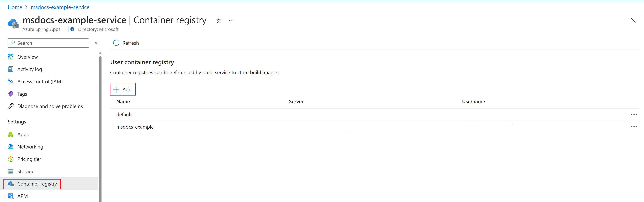The image size is (644, 202).
Task: Follow the Home breadcrumb link
Action: tap(15, 7)
